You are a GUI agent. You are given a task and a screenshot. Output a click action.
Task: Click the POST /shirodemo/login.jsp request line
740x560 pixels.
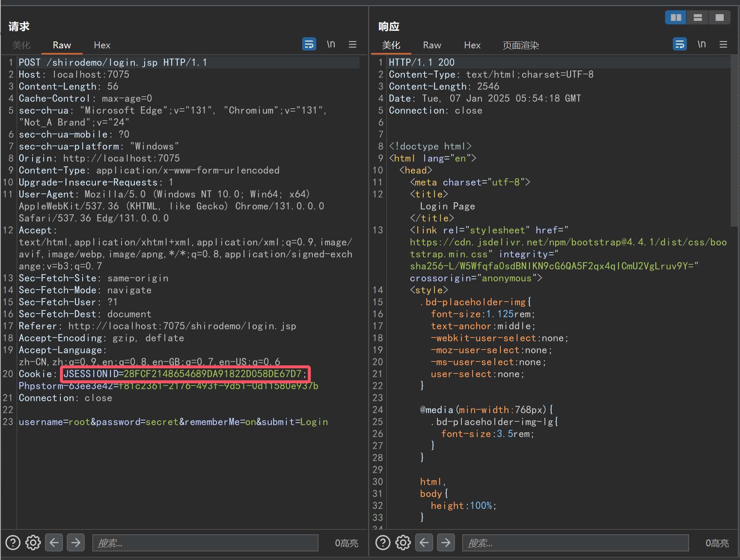point(113,62)
